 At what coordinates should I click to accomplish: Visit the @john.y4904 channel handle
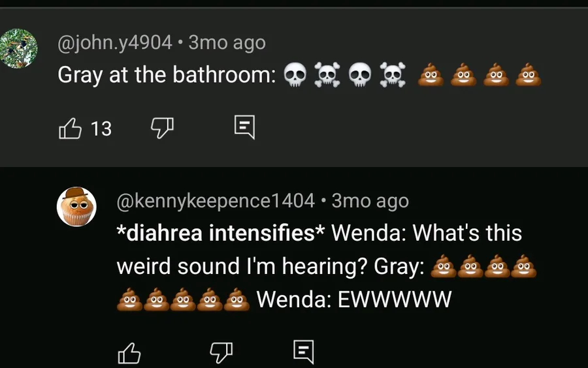pyautogui.click(x=115, y=42)
